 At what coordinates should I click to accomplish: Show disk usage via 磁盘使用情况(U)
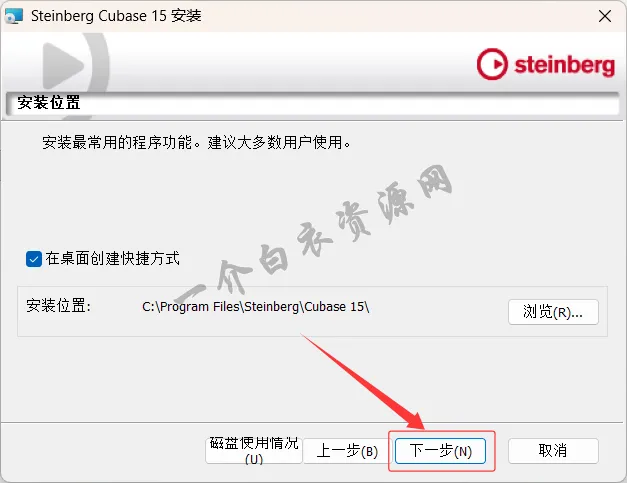[254, 451]
